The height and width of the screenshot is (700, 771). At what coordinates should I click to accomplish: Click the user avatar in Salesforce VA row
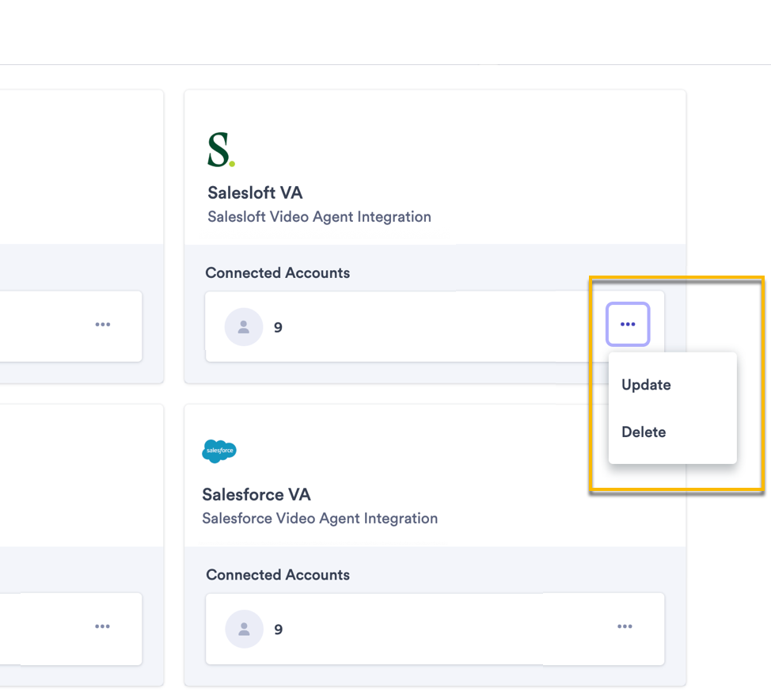pos(244,630)
